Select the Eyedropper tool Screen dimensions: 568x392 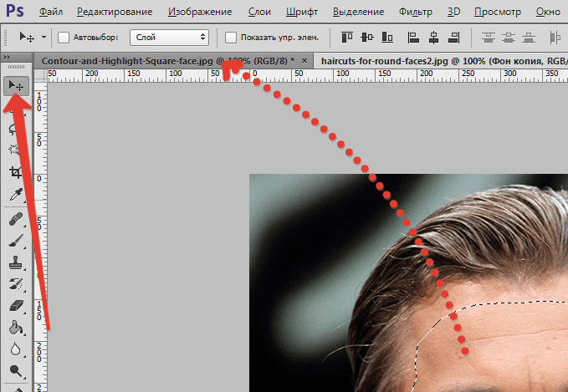tap(16, 195)
